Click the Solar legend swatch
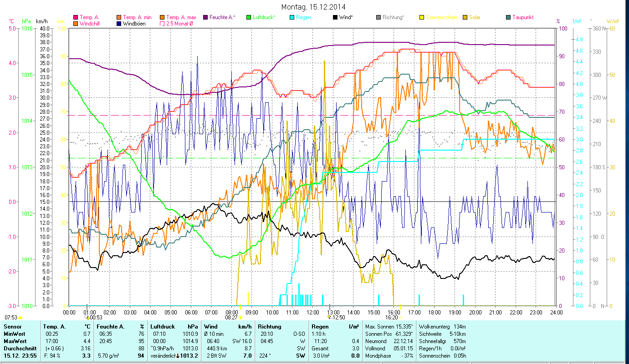629x364 pixels. [x=465, y=17]
